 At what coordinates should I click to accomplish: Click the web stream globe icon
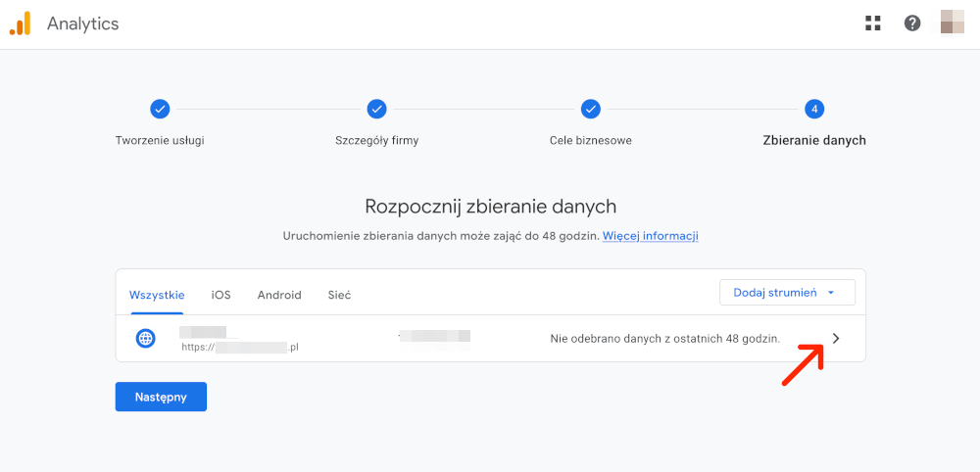tap(146, 339)
